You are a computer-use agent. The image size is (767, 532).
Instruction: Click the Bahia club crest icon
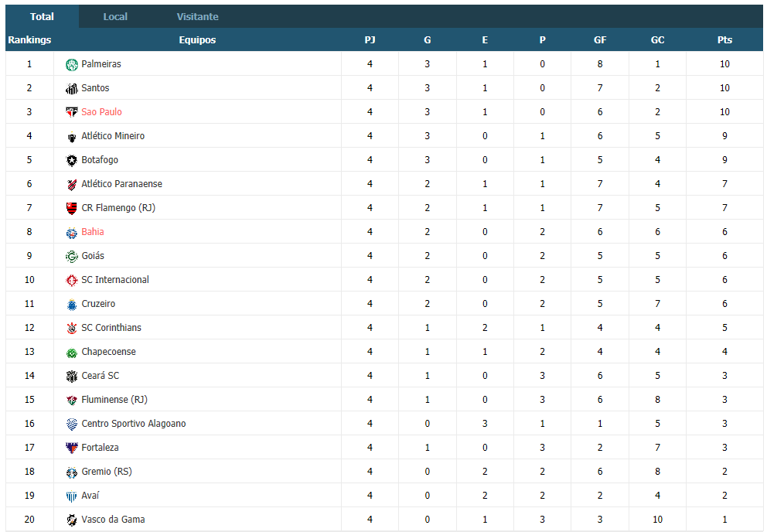click(x=72, y=233)
